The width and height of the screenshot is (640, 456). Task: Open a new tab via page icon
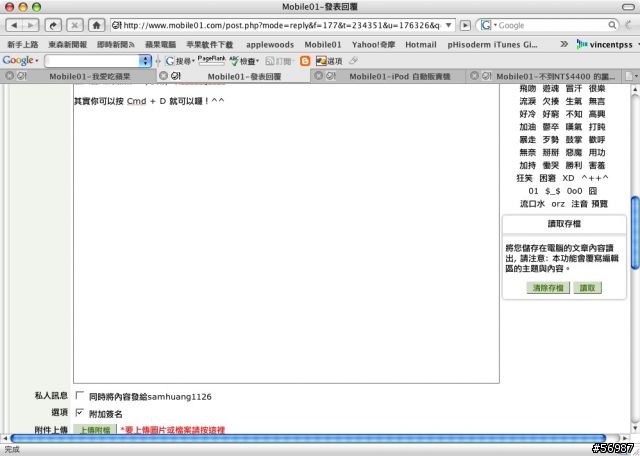tap(629, 76)
